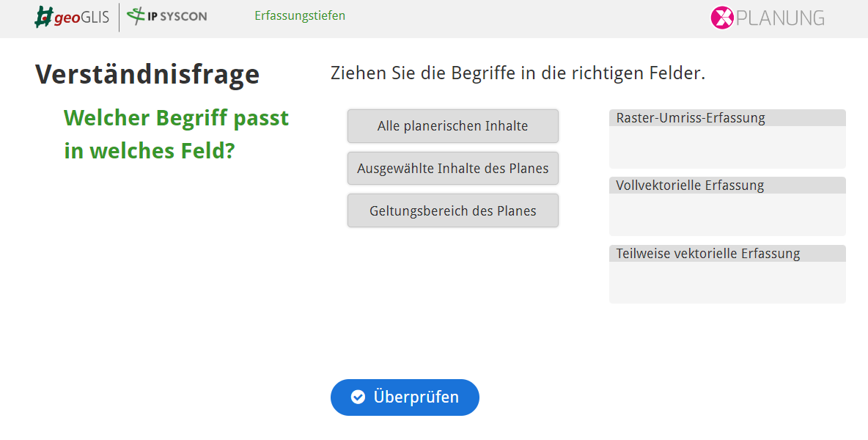Click the checkmark icon inside Überprüfen button
Image resolution: width=868 pixels, height=440 pixels.
coord(357,397)
